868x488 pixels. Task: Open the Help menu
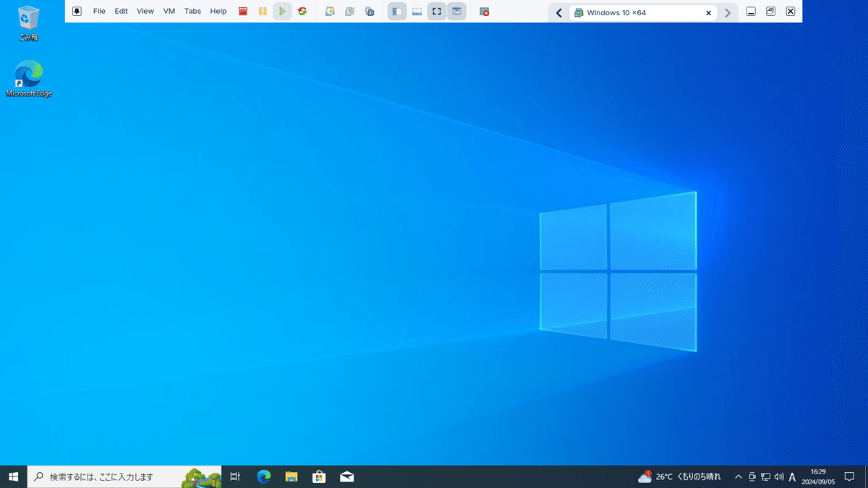pos(218,12)
